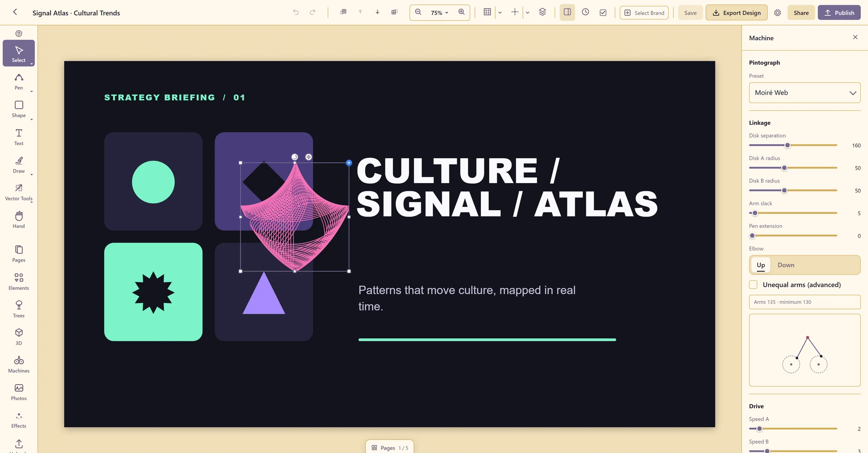Select the Pen tool
868x453 pixels.
point(19,81)
